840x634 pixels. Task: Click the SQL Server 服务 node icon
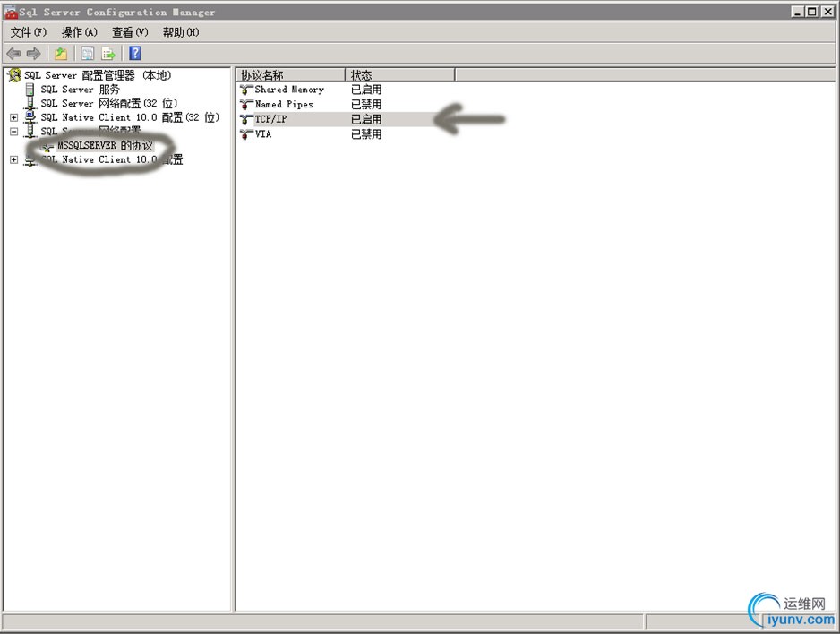click(30, 90)
